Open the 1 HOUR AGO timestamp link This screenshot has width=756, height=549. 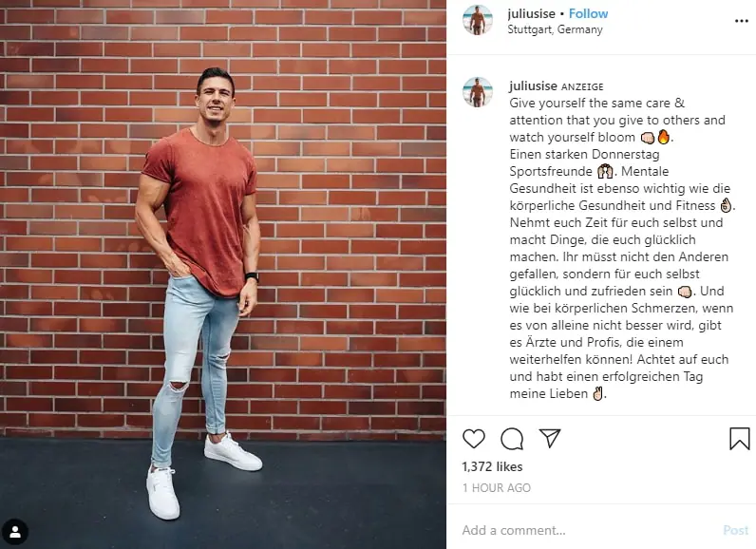pyautogui.click(x=496, y=488)
